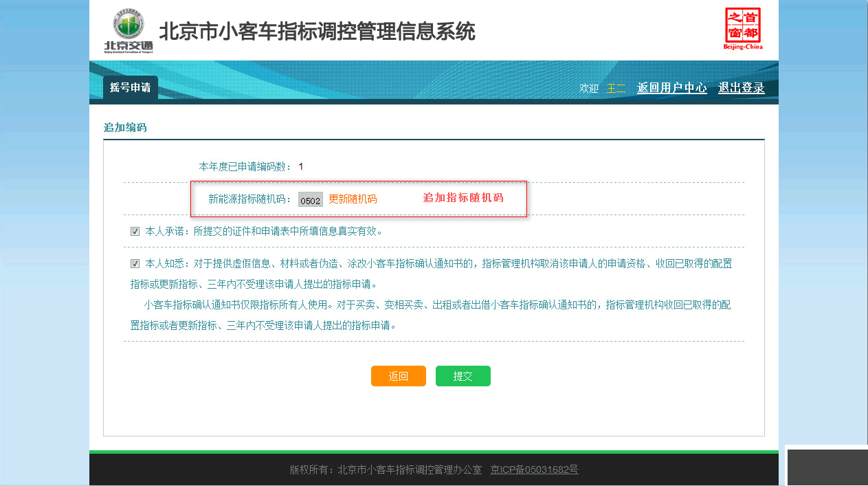Click 退出登录 to log out
This screenshot has width=868, height=486.
pyautogui.click(x=741, y=88)
